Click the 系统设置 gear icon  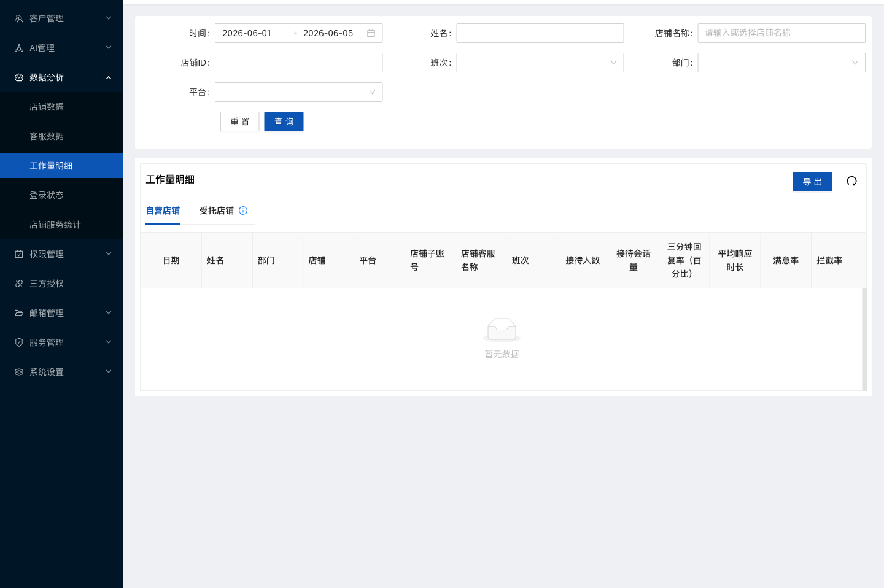(x=19, y=372)
